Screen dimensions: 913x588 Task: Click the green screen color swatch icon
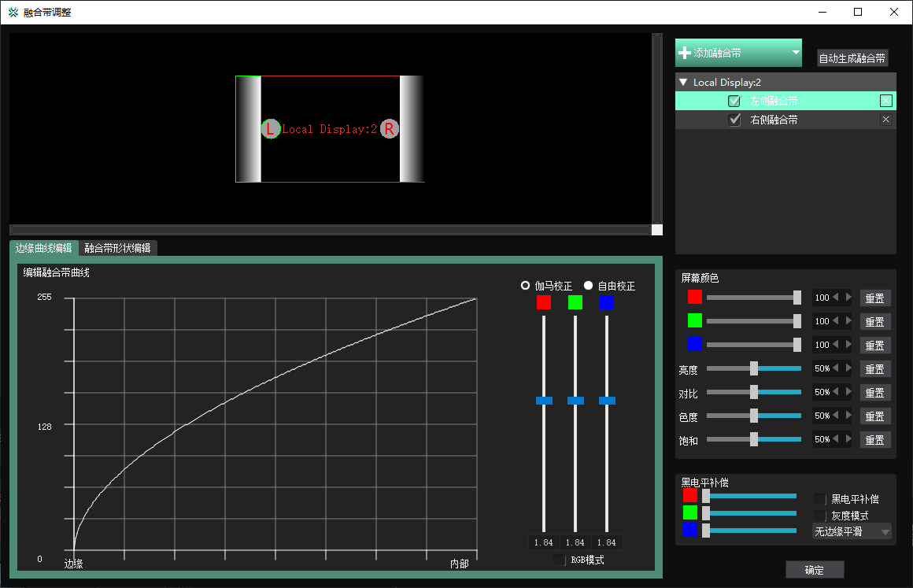tap(694, 320)
